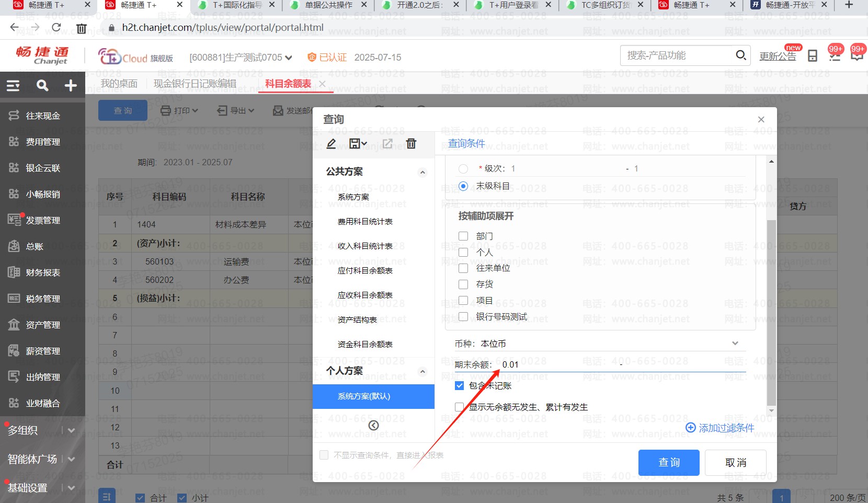
Task: Collapse the 个人方案 section
Action: click(422, 372)
